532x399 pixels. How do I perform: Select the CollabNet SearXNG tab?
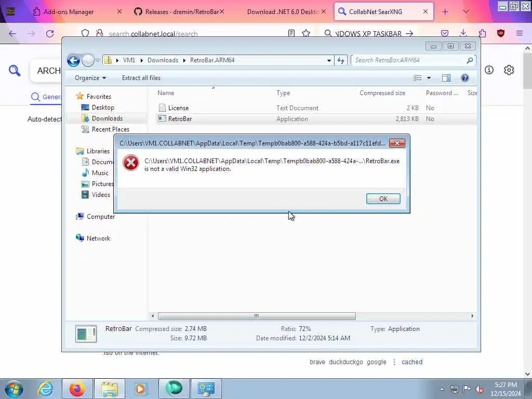click(384, 12)
